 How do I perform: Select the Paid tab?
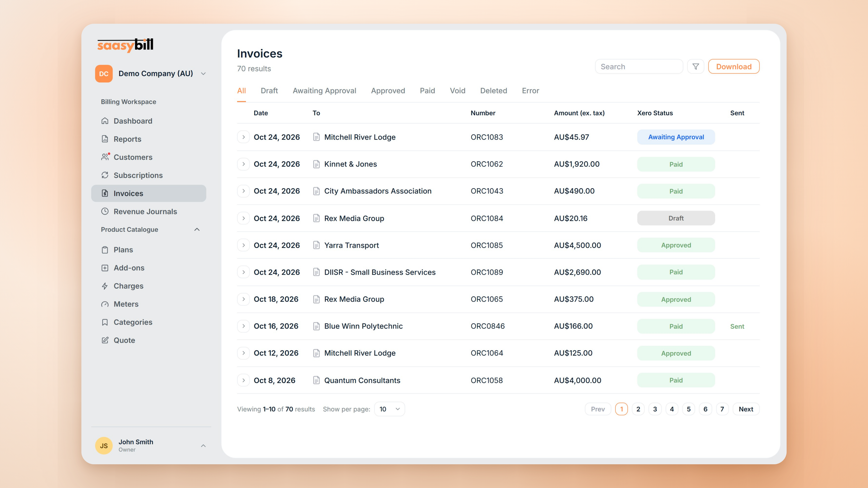tap(427, 91)
